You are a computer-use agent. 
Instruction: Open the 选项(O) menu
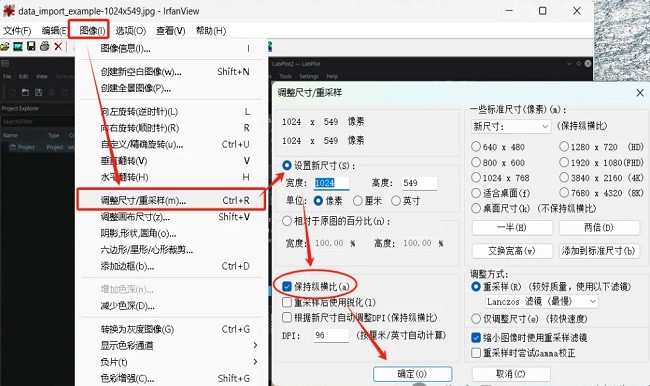(x=131, y=31)
